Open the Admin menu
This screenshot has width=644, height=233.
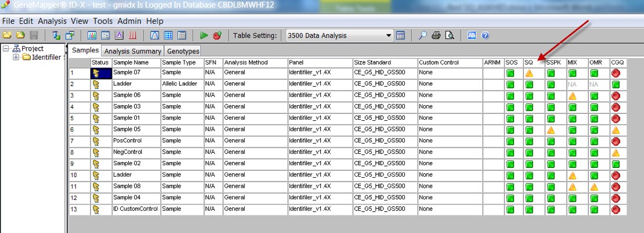[x=129, y=21]
